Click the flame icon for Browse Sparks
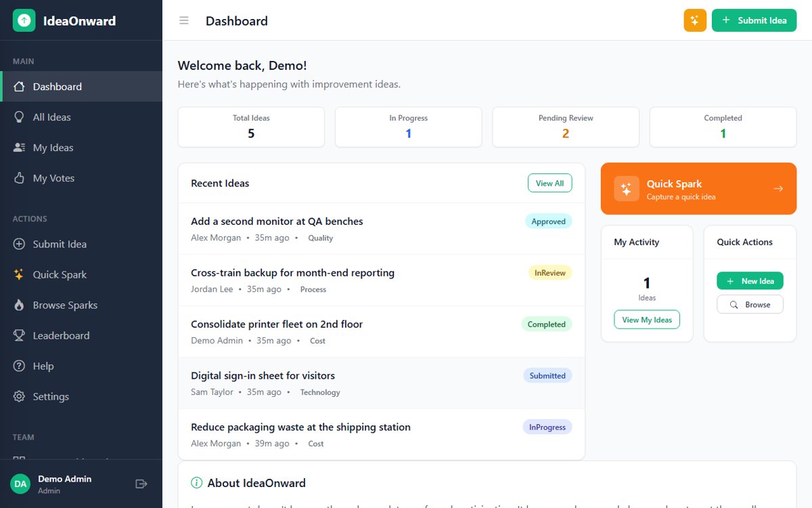This screenshot has height=508, width=812. [x=19, y=305]
